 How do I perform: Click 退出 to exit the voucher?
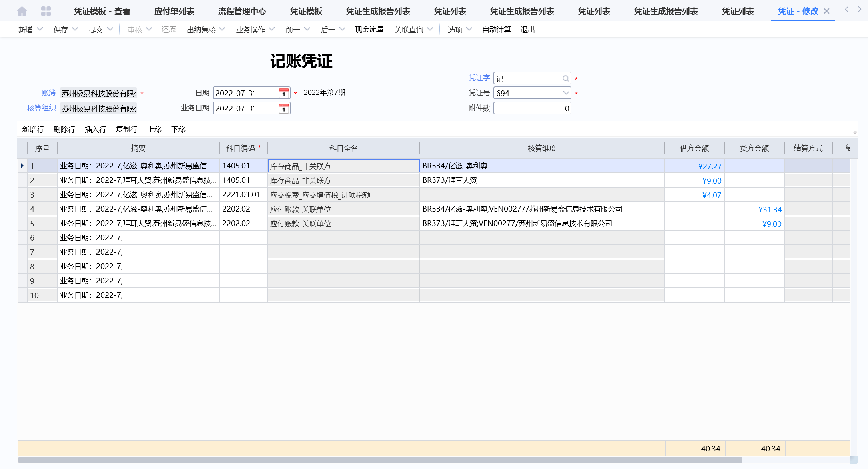(x=528, y=30)
